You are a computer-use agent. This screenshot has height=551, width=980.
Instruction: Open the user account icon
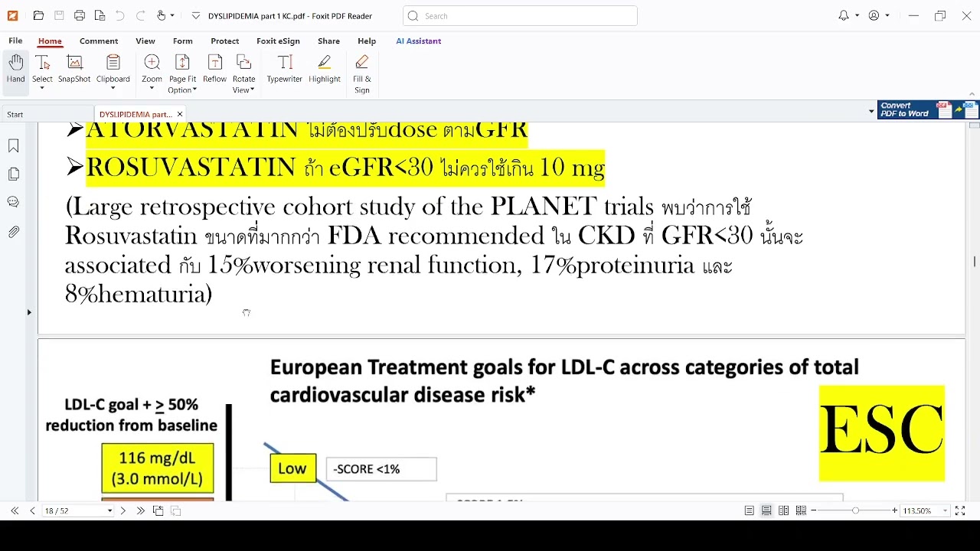[874, 15]
